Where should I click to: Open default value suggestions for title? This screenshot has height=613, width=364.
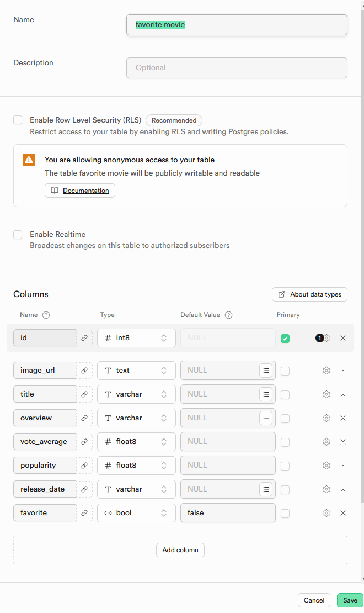pos(266,394)
